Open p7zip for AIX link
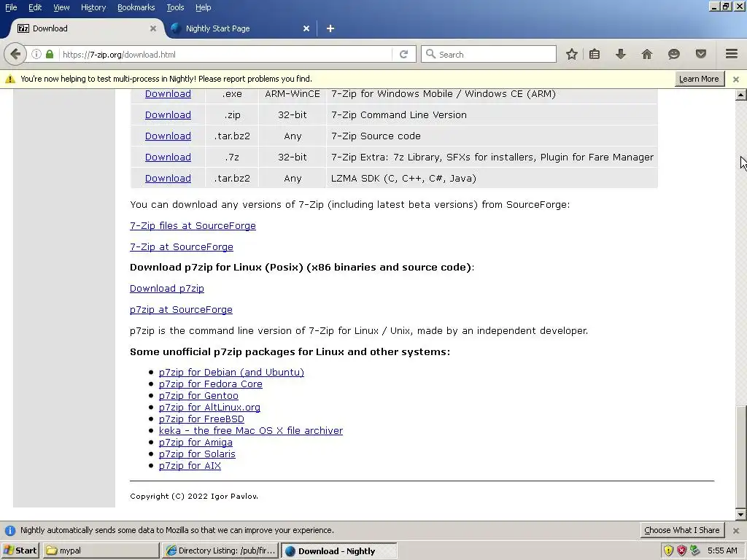Image resolution: width=747 pixels, height=560 pixels. 190,466
